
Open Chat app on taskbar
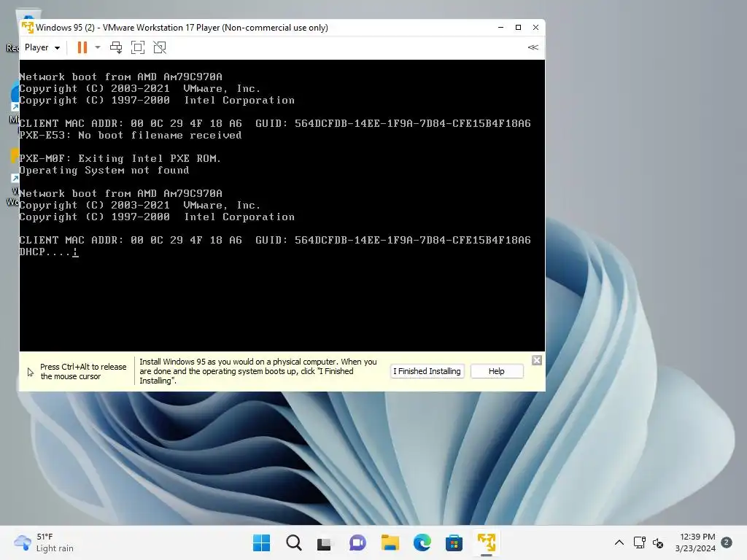tap(357, 542)
